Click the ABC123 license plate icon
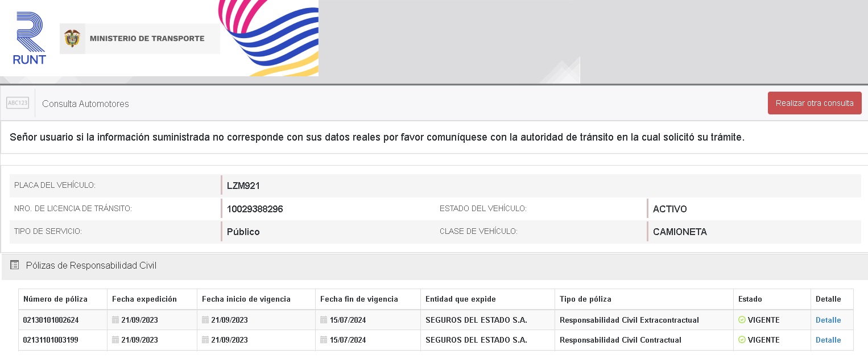This screenshot has height=358, width=868. [18, 103]
